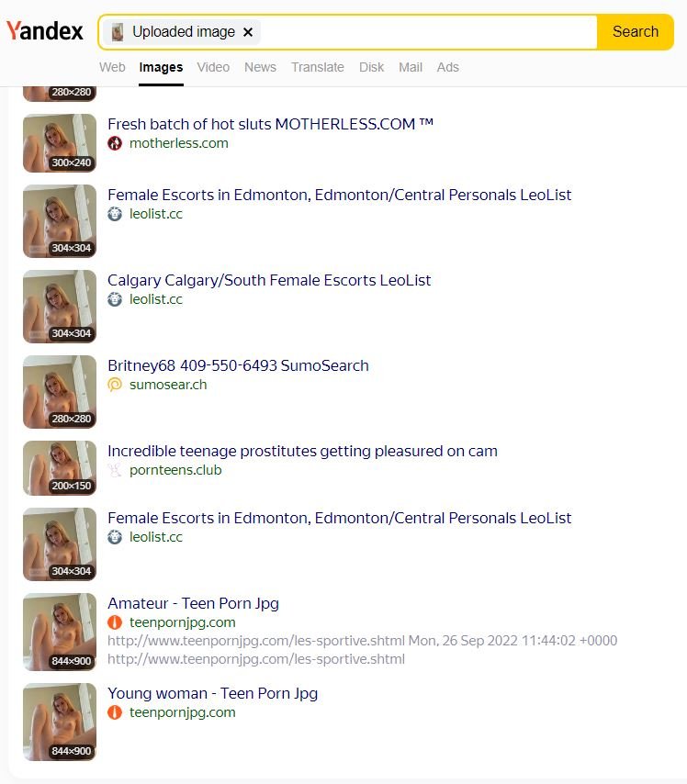Remove the Uploaded image chip with X
687x784 pixels.
click(248, 32)
